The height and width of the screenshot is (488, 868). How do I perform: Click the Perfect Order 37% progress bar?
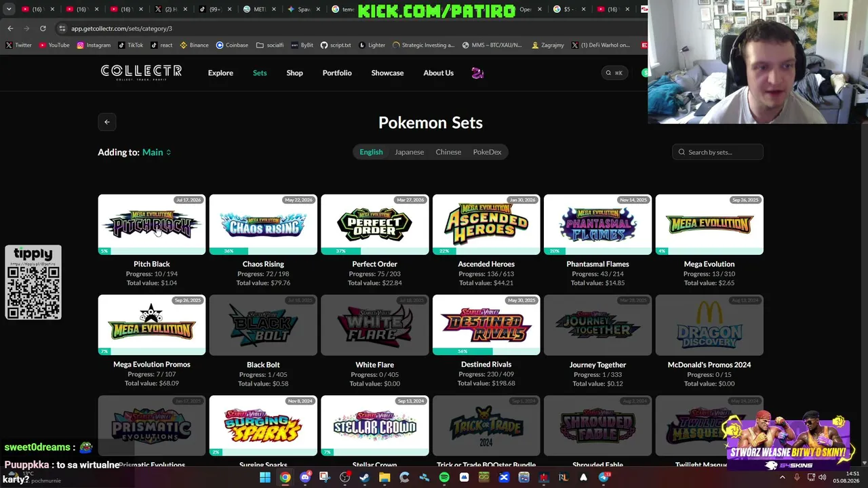pyautogui.click(x=374, y=251)
